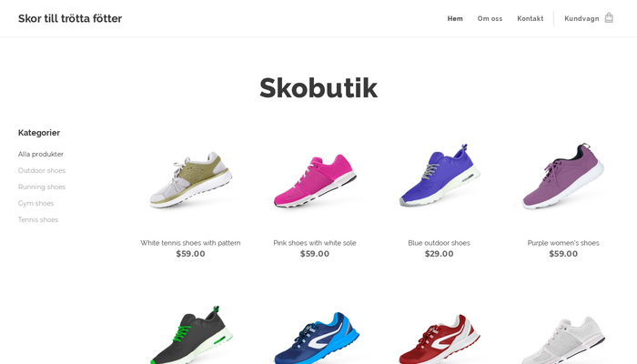Go to the Hem menu item
The height and width of the screenshot is (364, 637).
coord(455,19)
